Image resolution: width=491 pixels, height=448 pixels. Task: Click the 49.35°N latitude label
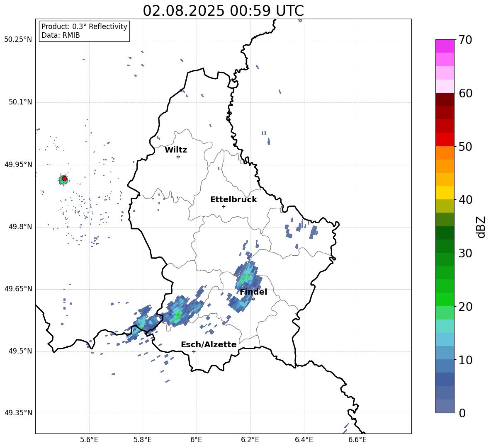pos(18,413)
